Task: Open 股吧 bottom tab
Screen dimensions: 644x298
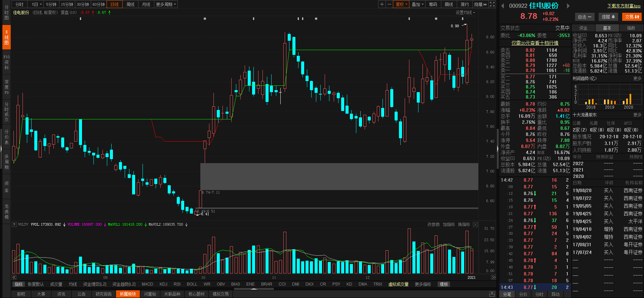Action: coord(21,294)
